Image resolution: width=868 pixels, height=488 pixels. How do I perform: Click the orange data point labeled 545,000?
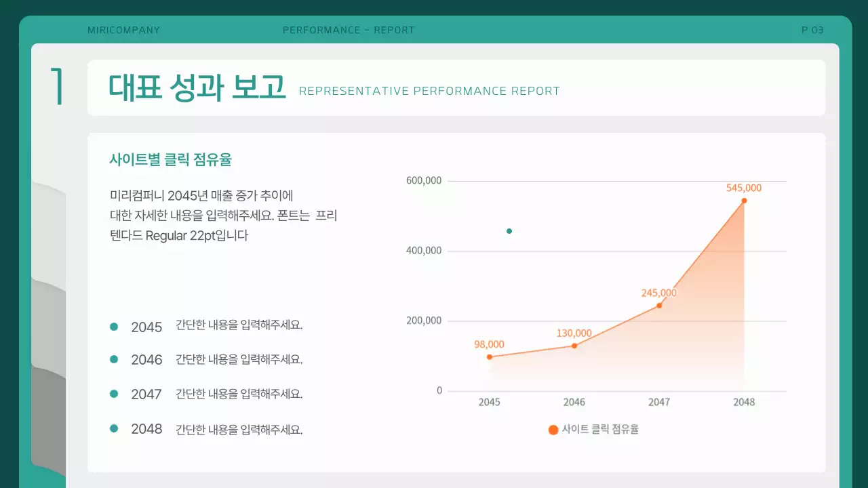pos(745,201)
